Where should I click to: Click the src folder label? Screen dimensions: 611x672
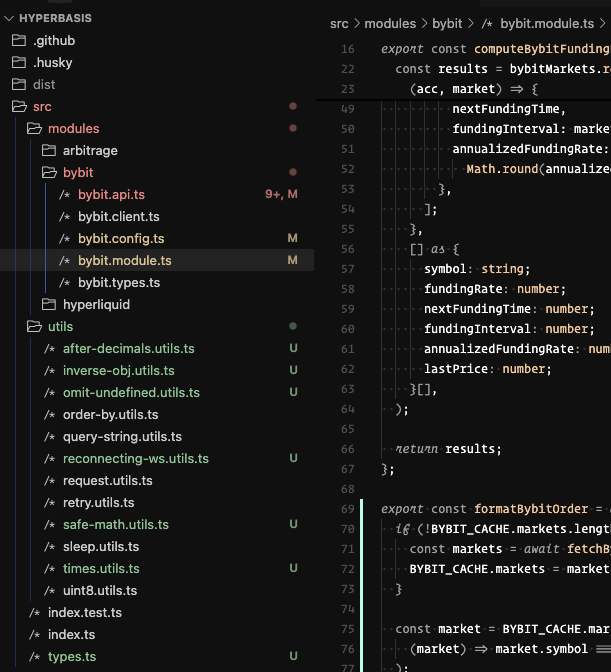pos(42,106)
